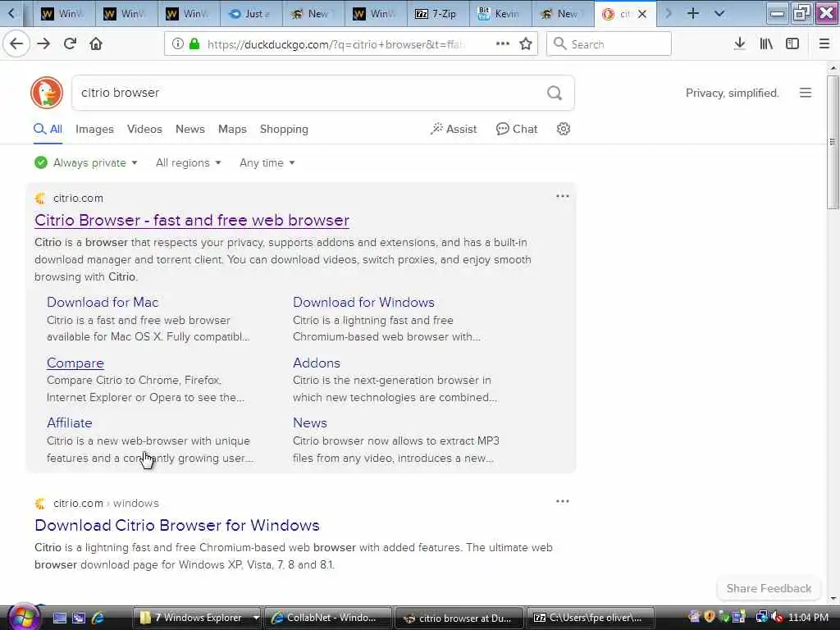Open more options for citrio.com windows result
840x630 pixels.
coord(563,501)
